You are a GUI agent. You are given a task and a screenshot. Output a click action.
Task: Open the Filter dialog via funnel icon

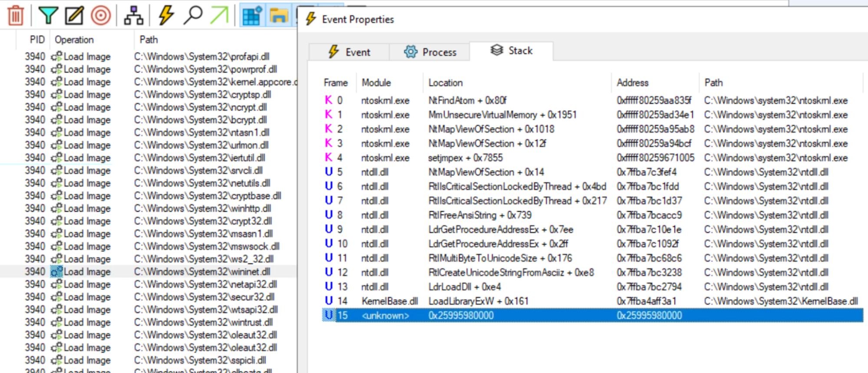tap(48, 16)
